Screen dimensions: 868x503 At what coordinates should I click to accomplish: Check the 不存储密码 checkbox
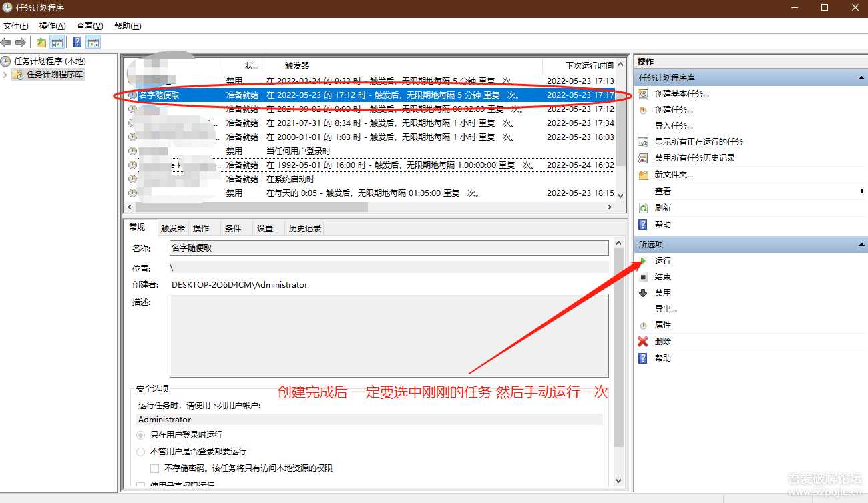click(154, 468)
